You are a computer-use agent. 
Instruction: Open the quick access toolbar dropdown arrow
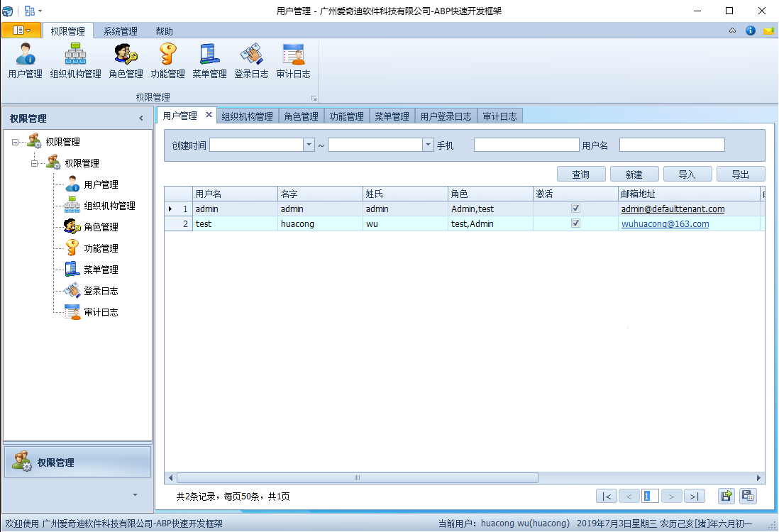40,11
